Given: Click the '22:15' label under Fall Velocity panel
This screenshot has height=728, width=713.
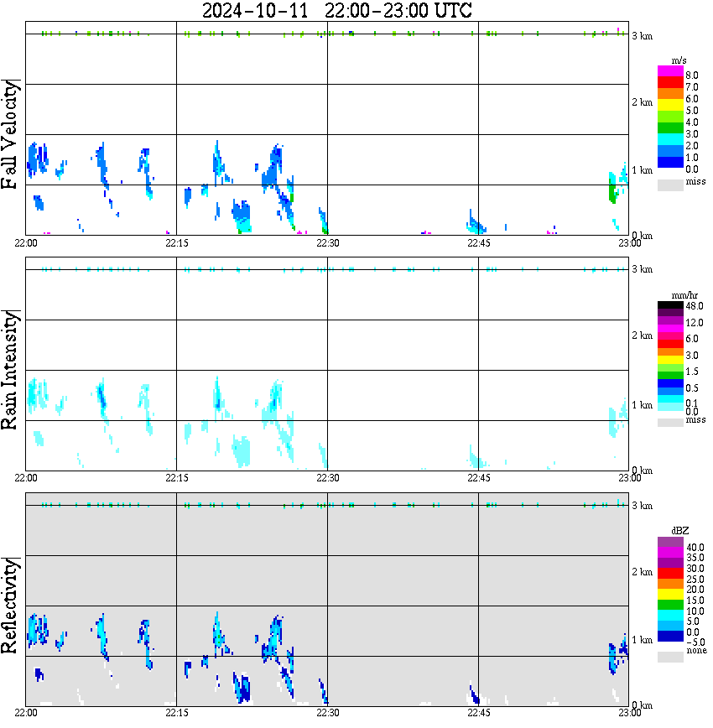Looking at the screenshot, I should tap(177, 243).
